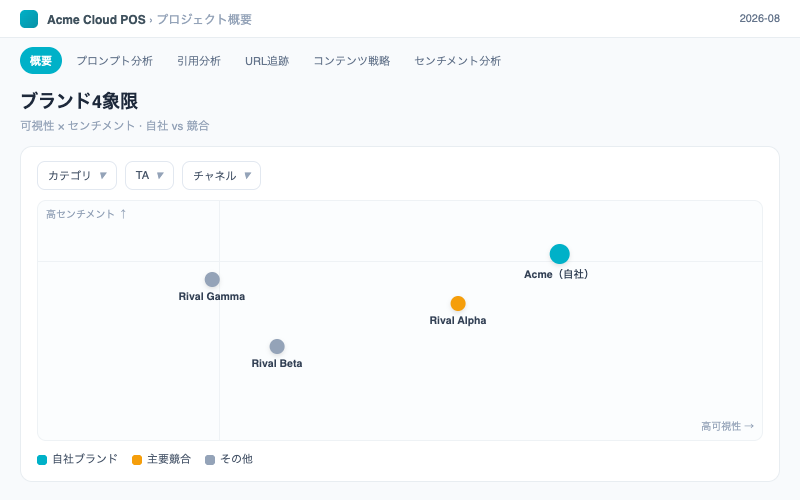Switch to the プロンプト分析 tab
Viewport: 800px width, 500px height.
[114, 61]
